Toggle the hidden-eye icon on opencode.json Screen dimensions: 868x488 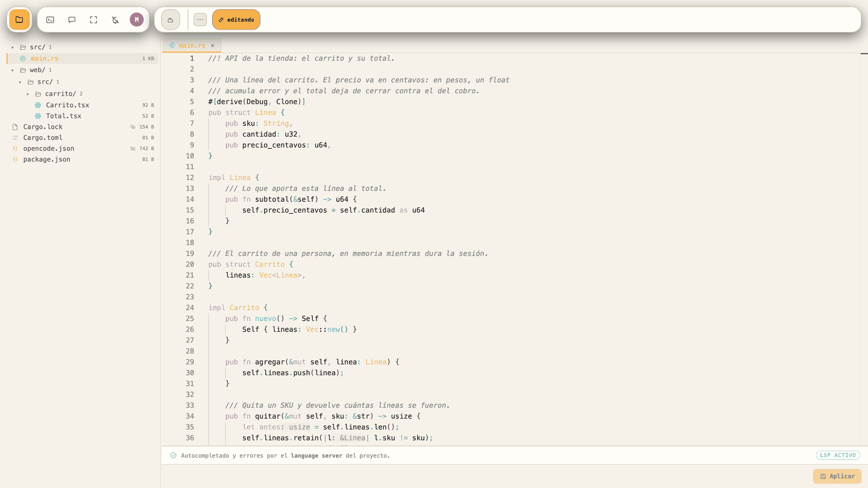(x=133, y=149)
